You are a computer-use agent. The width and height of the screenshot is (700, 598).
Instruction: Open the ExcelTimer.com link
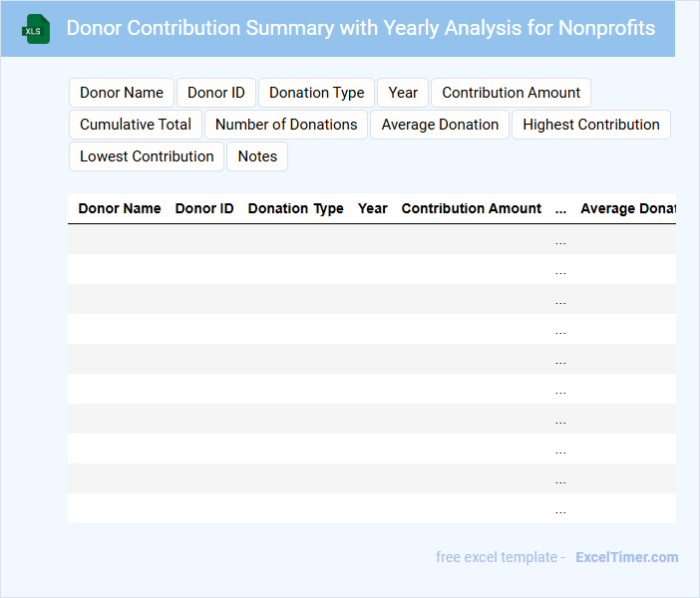tap(626, 557)
